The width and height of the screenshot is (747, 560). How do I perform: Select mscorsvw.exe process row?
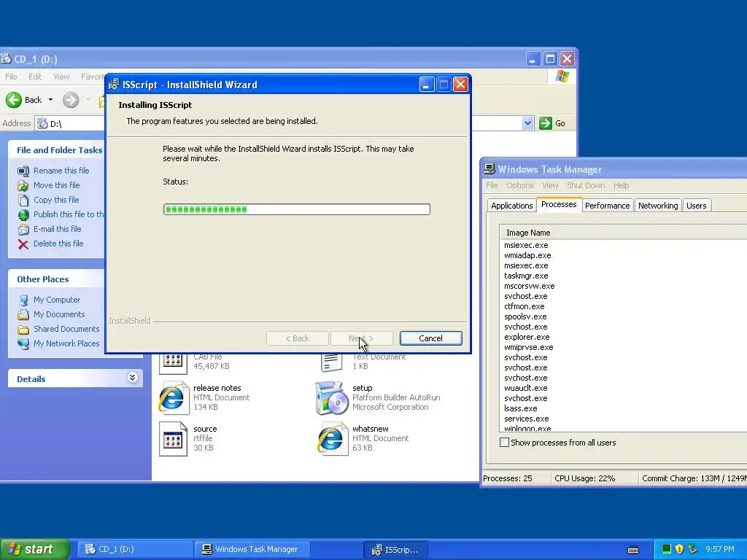530,286
